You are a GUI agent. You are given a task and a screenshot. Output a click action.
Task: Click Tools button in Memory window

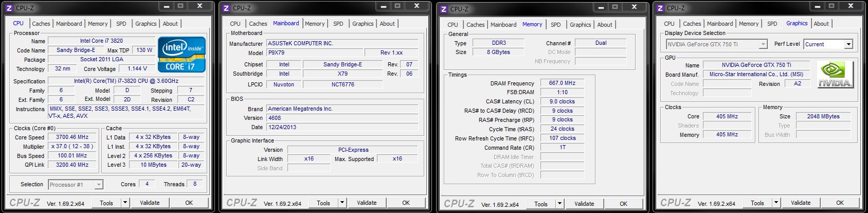[x=541, y=204]
